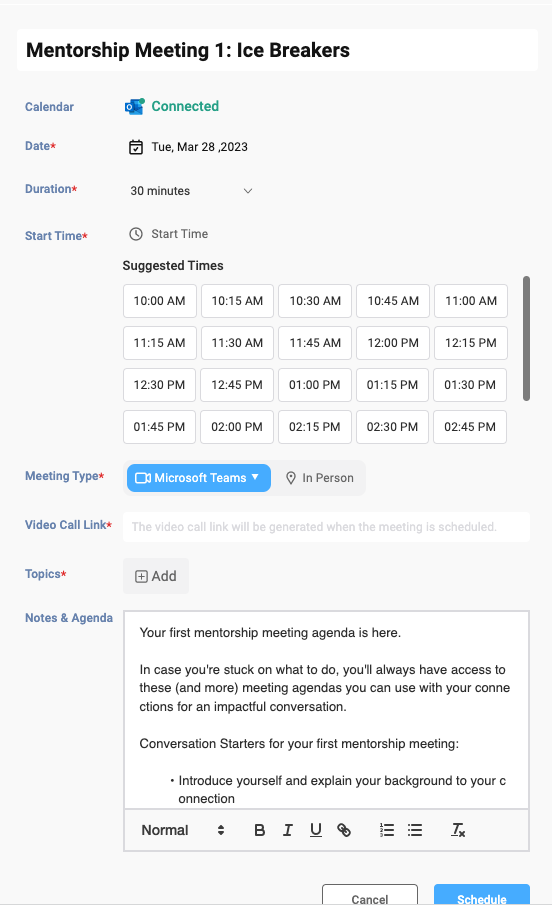This screenshot has height=909, width=552.
Task: Click the Duration label
Action: 51,189
